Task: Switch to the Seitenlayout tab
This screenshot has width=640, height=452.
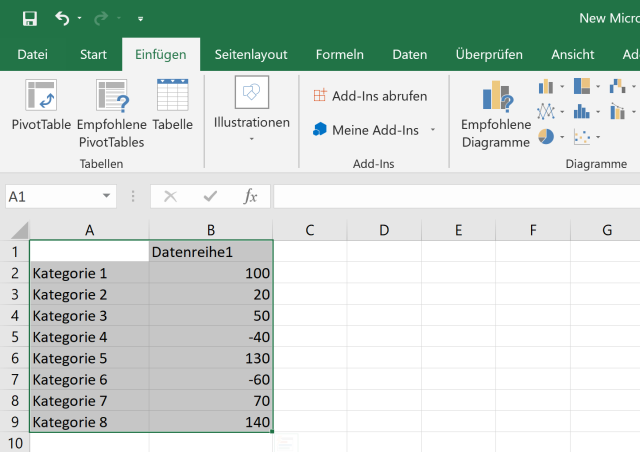Action: coord(251,54)
